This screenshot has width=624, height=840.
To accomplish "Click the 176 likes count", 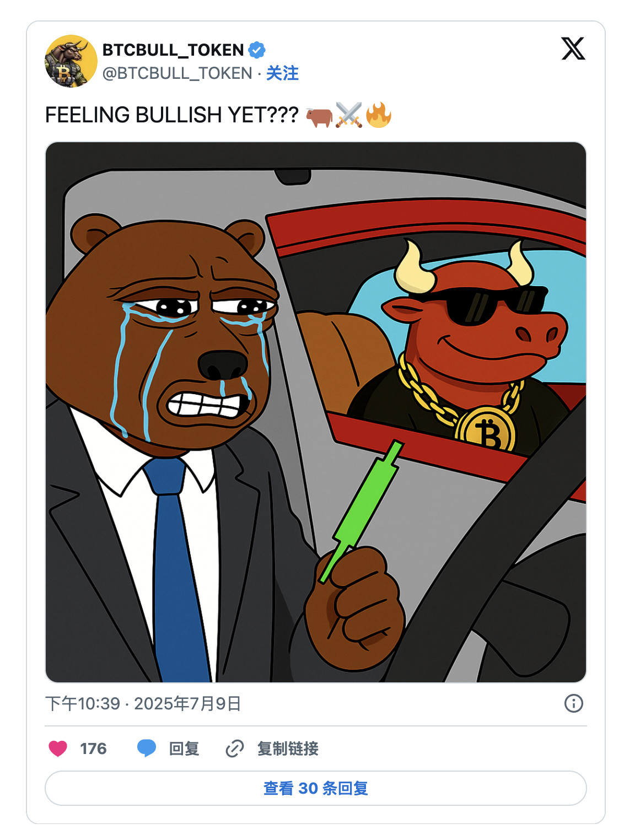I will click(93, 749).
